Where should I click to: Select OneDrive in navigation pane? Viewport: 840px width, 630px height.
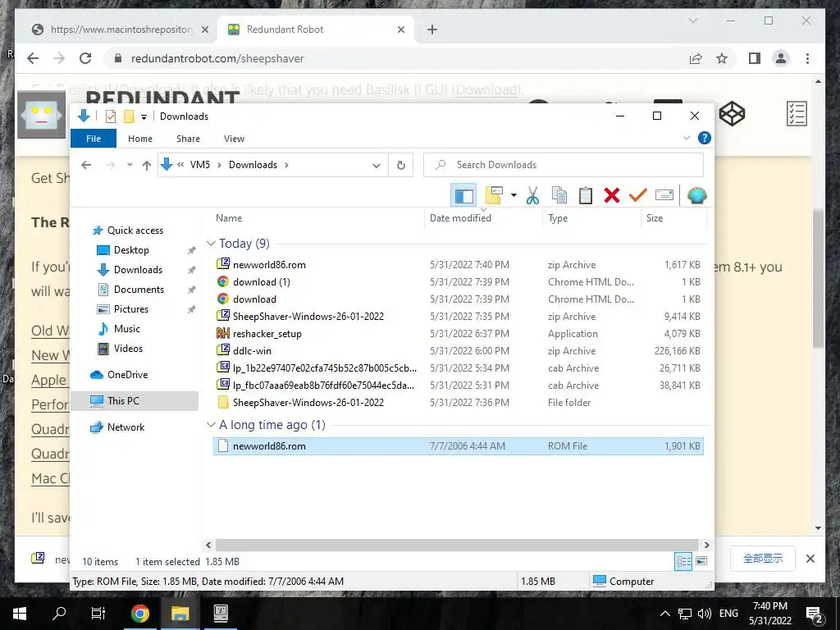[127, 374]
